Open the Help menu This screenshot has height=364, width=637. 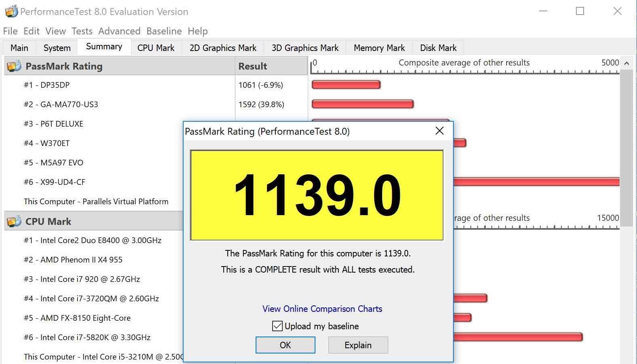click(x=198, y=31)
